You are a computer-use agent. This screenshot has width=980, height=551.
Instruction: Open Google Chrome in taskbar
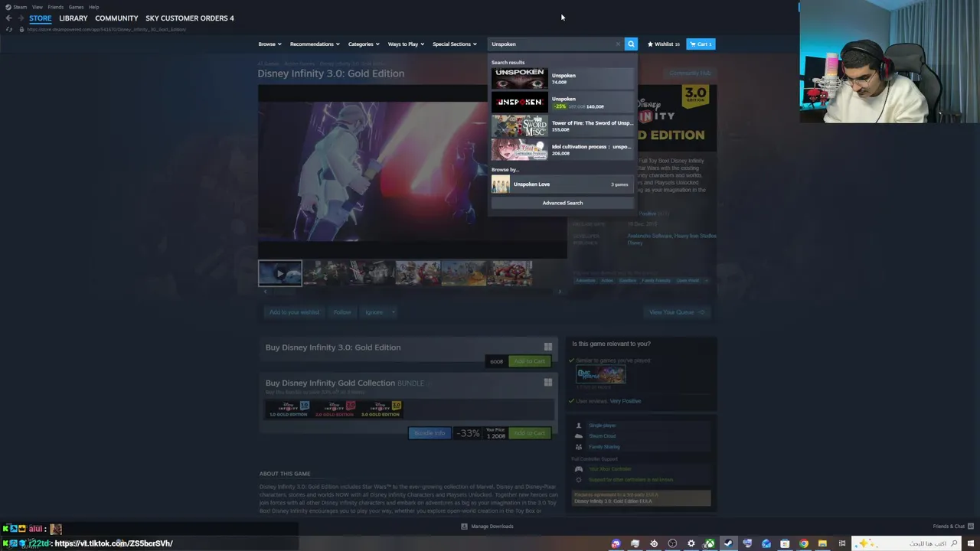[803, 543]
